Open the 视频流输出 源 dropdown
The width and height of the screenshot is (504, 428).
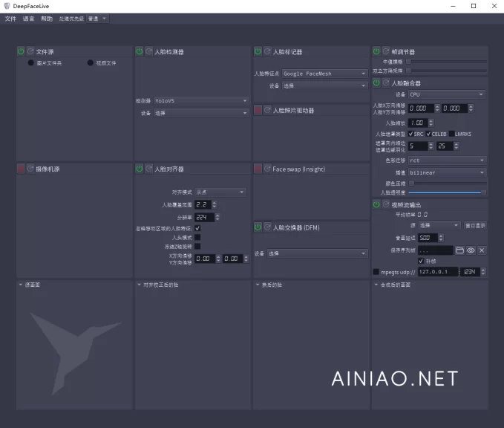(439, 225)
